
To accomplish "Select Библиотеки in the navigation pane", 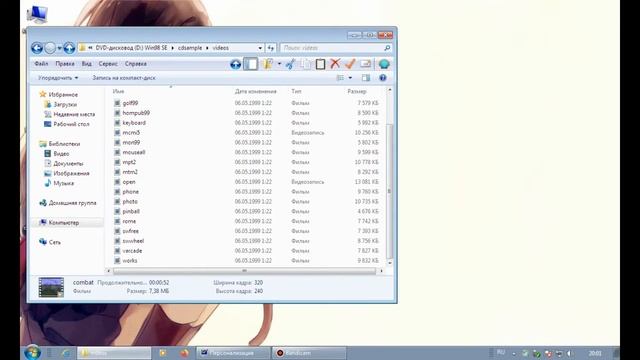I will click(x=60, y=144).
